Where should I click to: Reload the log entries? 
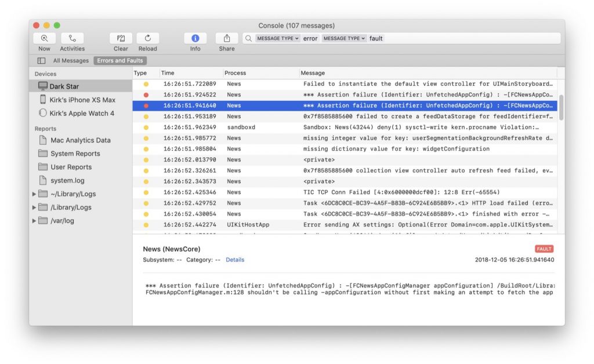click(147, 39)
